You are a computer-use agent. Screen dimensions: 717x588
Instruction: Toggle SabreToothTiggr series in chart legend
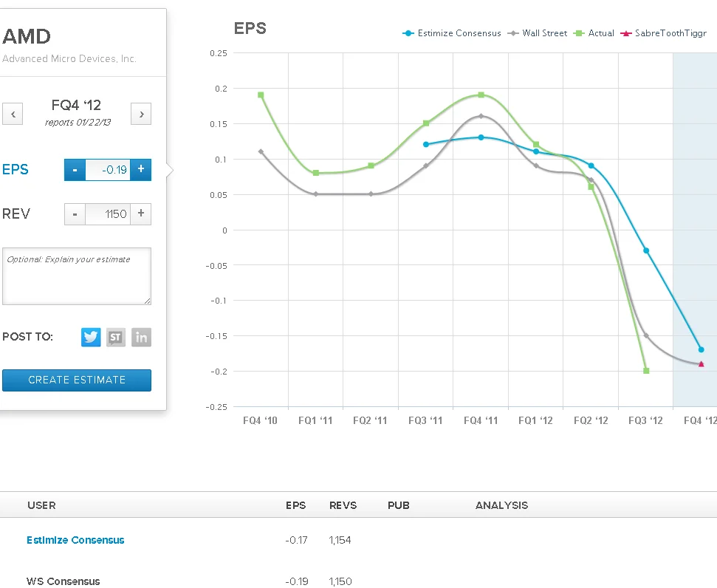664,33
